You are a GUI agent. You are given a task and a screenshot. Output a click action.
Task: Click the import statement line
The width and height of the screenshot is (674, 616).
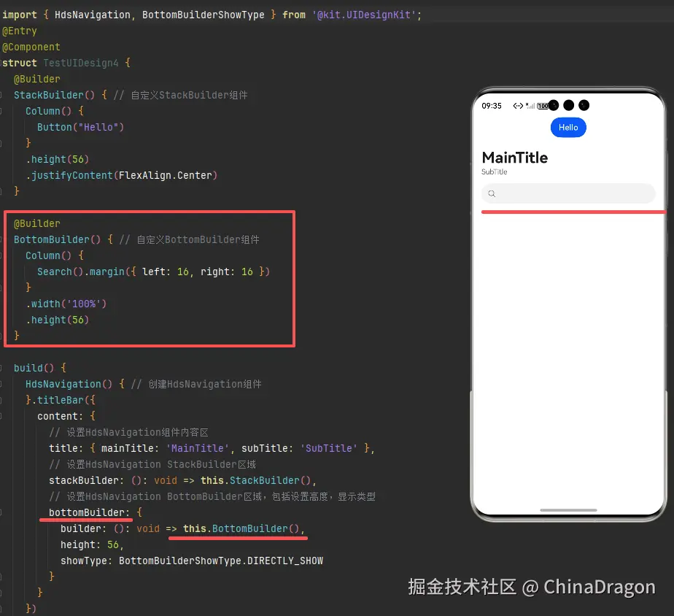[212, 15]
